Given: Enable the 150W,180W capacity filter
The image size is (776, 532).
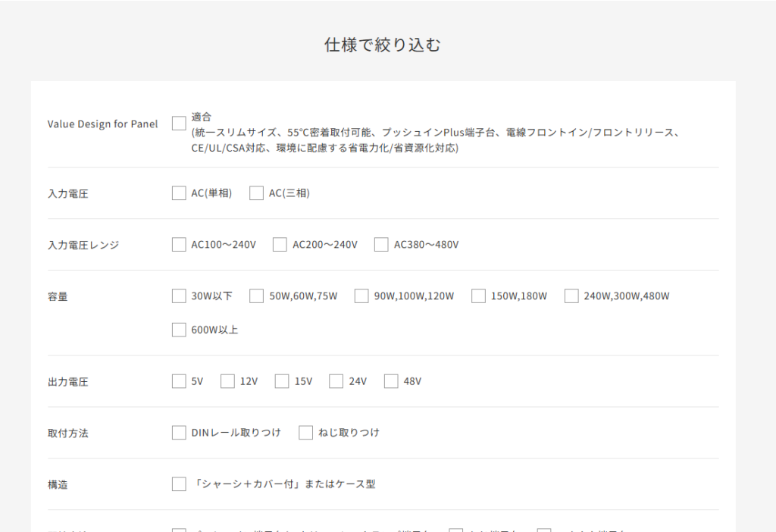Looking at the screenshot, I should [x=478, y=296].
